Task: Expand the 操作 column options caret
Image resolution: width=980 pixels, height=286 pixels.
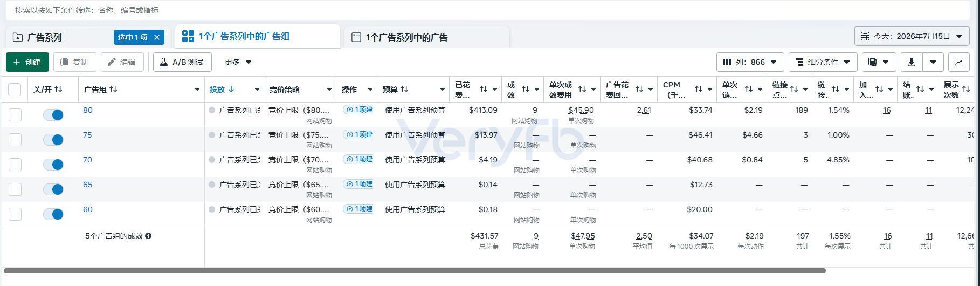Action: pyautogui.click(x=370, y=90)
